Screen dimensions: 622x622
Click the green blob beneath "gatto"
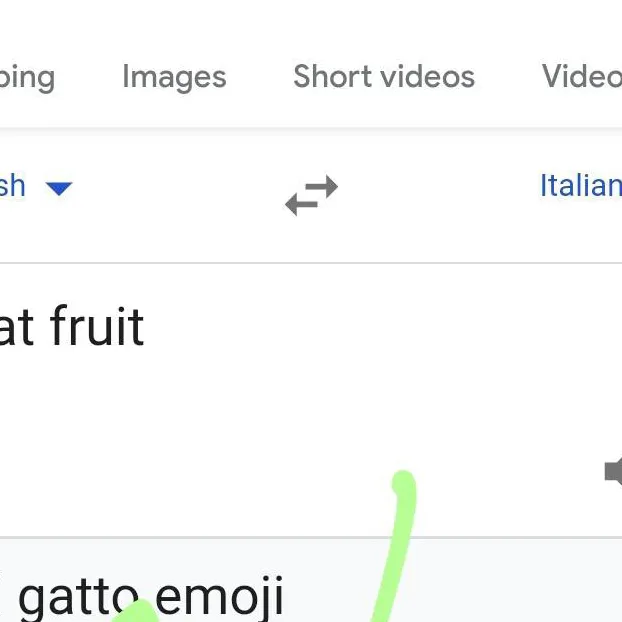[x=140, y=612]
